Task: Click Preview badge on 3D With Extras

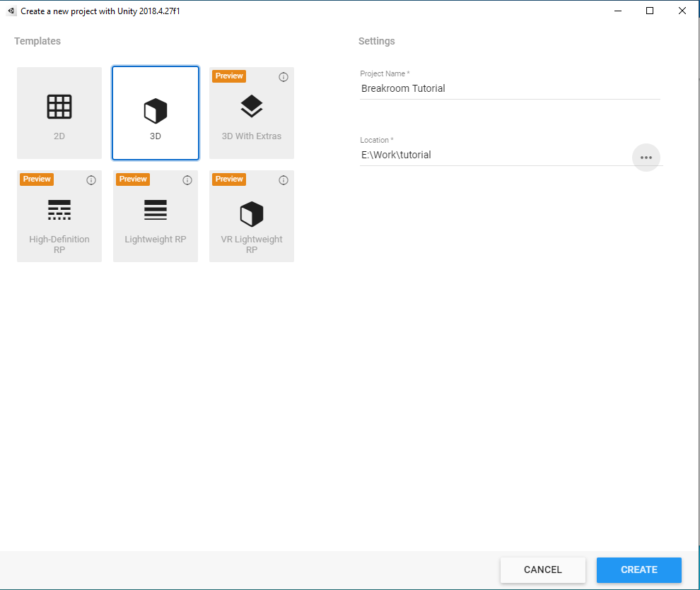Action: 229,76
